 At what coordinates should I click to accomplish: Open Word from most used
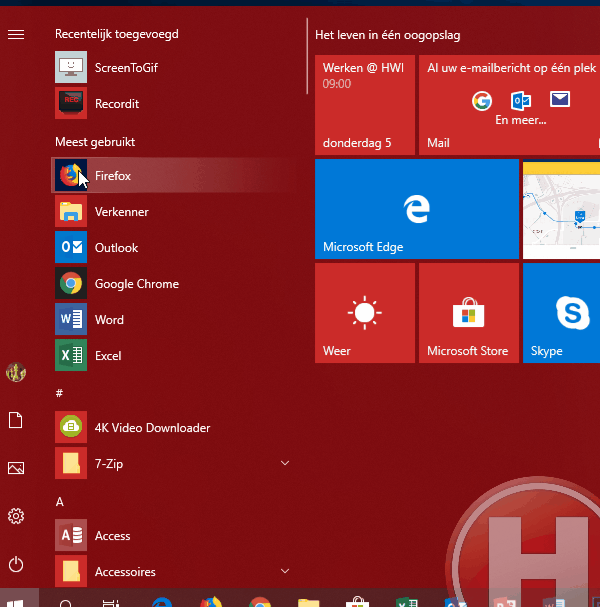(x=172, y=319)
